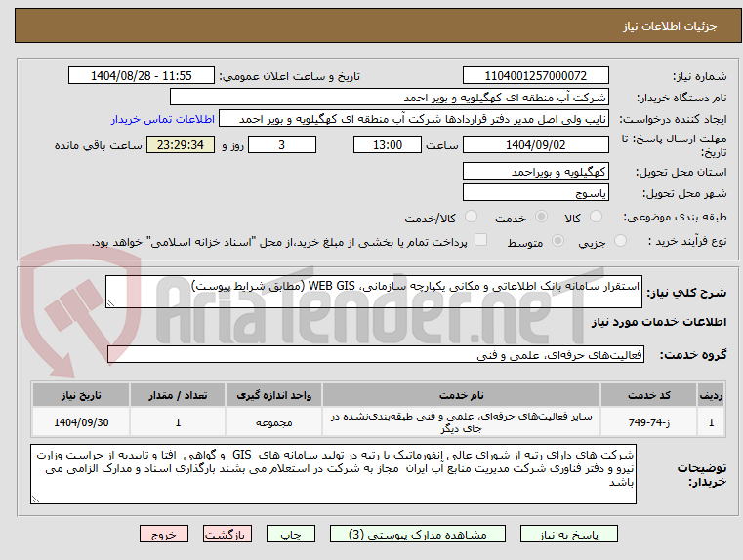Click the واحد اندازه گیری column header
Image resolution: width=743 pixels, height=560 pixels.
coord(273,395)
